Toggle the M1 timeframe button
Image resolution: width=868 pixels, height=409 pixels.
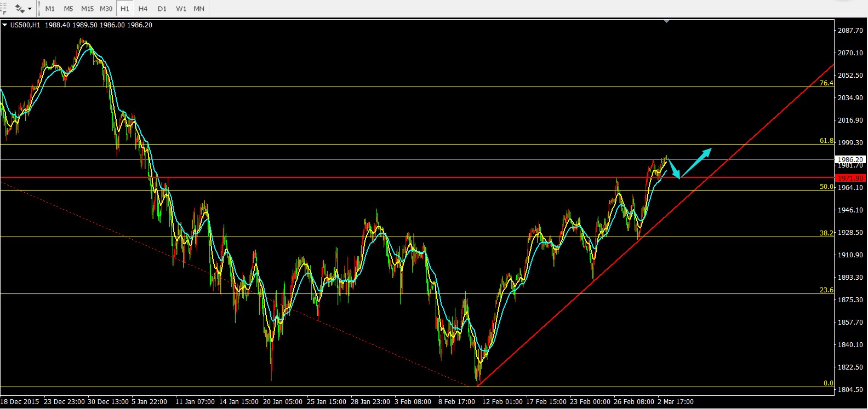[50, 9]
